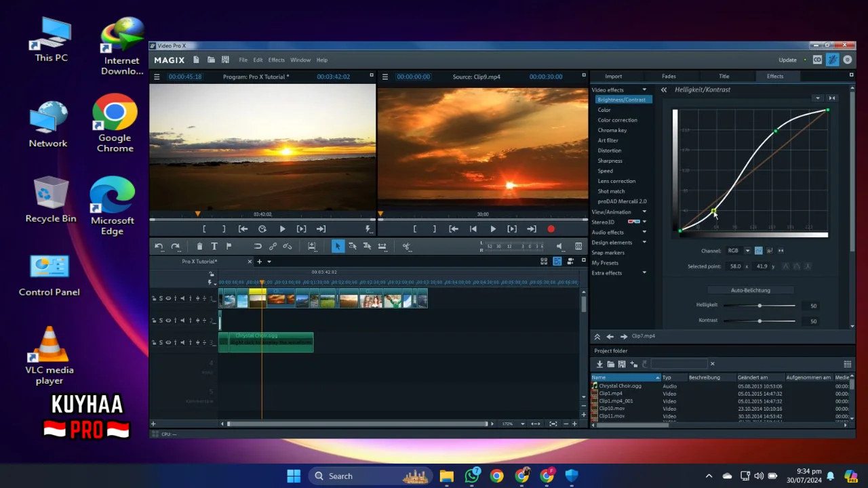
Task: Add a new project tab with plus
Action: click(x=259, y=262)
